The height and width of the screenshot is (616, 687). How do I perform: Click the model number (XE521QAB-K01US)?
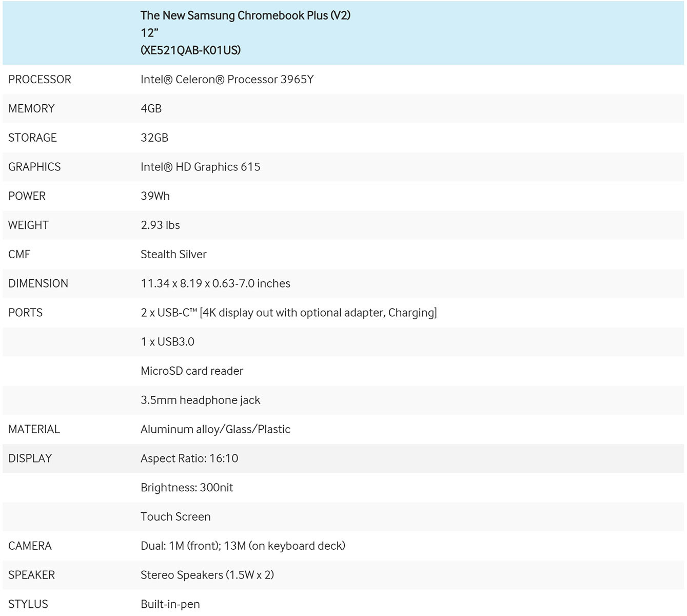pyautogui.click(x=190, y=50)
